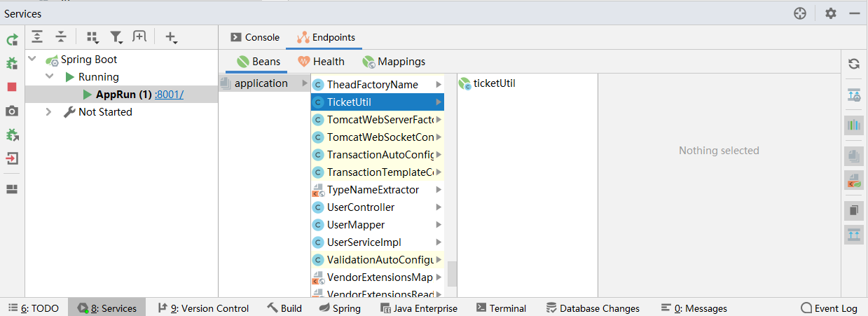This screenshot has width=868, height=316.
Task: Toggle show bean documentation icon
Action: click(854, 211)
